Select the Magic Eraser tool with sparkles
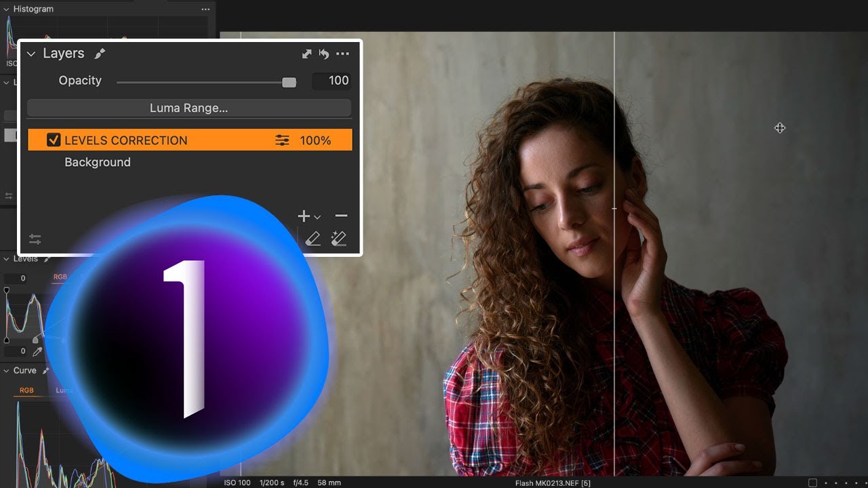This screenshot has width=868, height=488. coord(338,238)
